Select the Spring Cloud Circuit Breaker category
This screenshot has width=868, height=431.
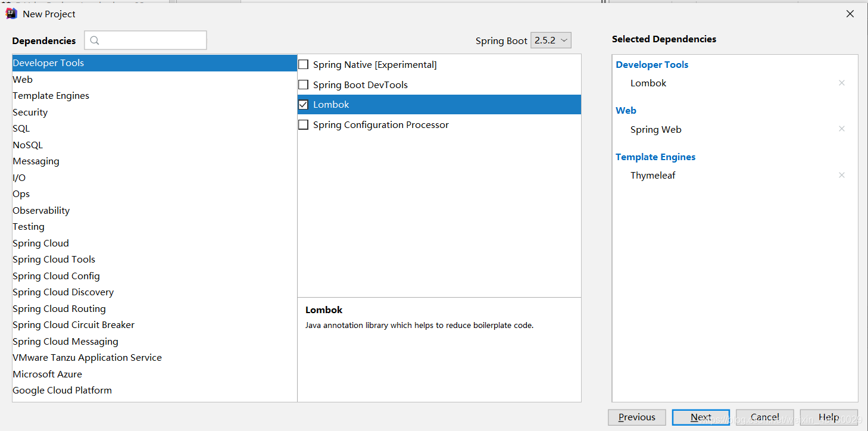[155, 325]
